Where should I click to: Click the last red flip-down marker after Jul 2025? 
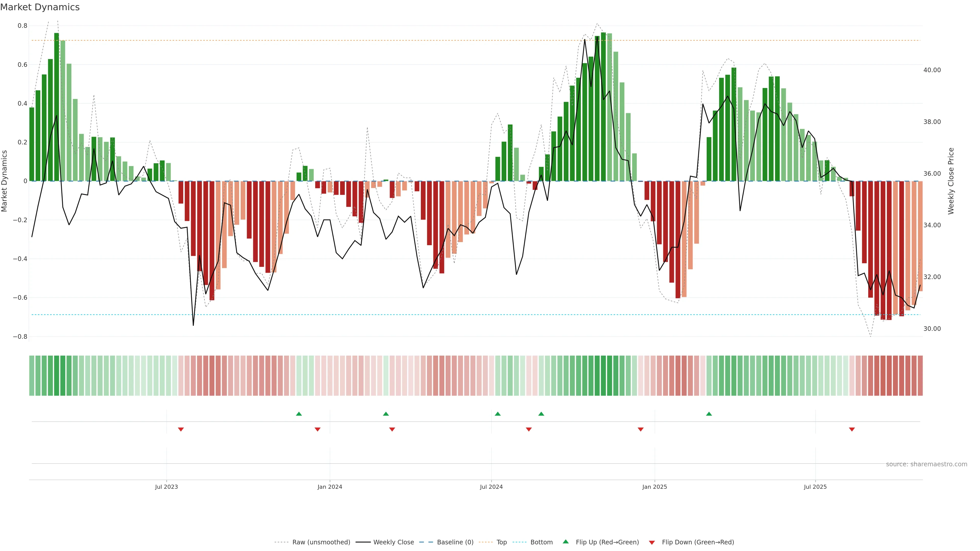[x=852, y=429]
